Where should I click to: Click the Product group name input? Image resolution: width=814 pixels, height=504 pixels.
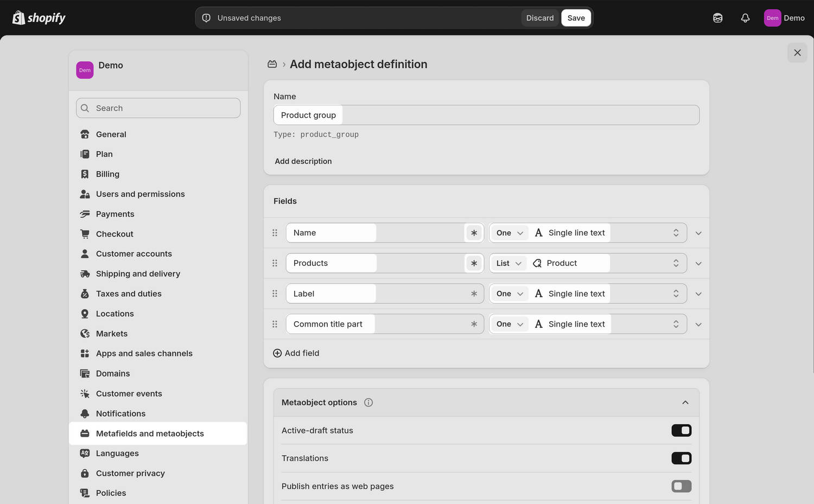[x=308, y=114]
